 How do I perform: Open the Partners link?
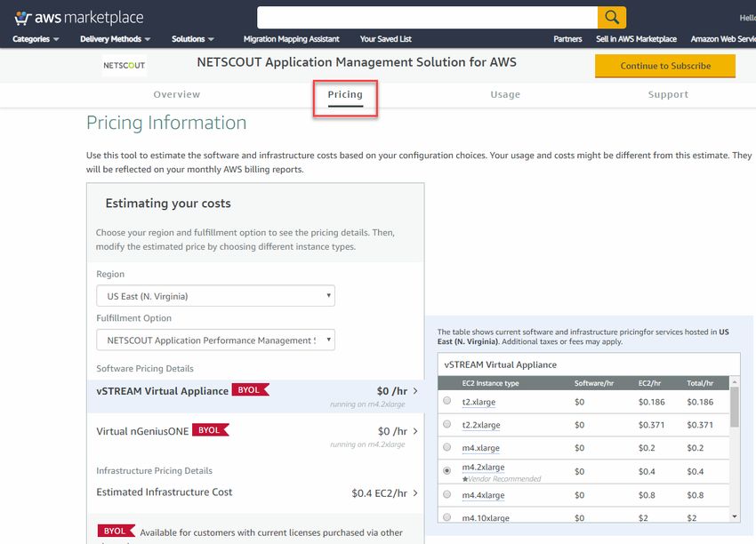point(567,39)
